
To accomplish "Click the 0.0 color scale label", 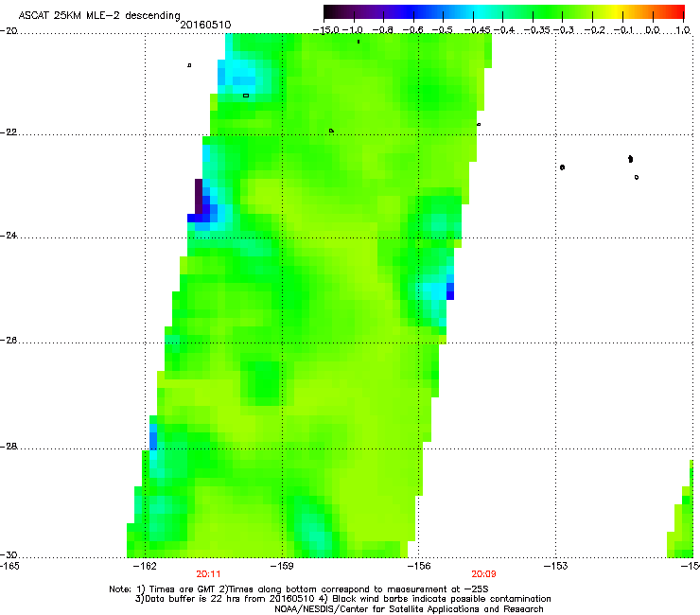I will (x=653, y=30).
